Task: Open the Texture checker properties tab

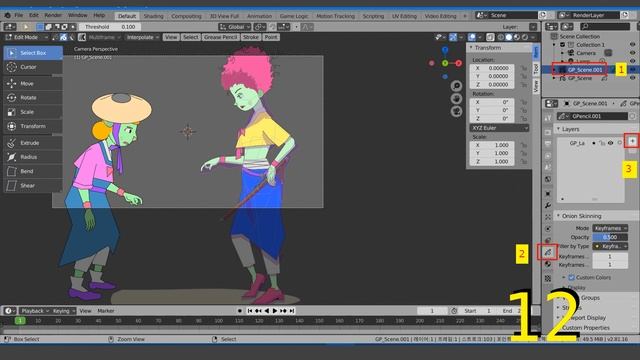Action: pos(548,278)
